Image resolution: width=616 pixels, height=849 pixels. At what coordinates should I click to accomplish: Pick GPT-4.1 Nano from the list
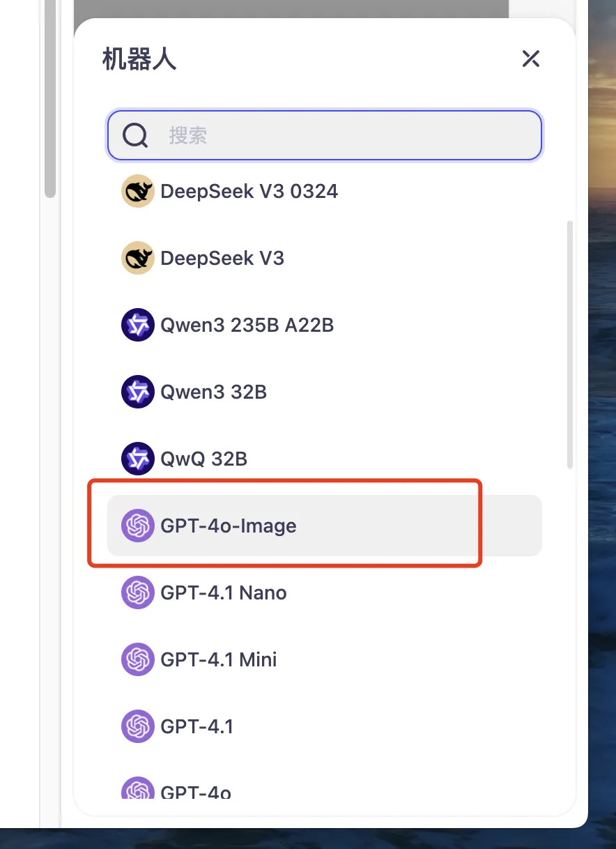pyautogui.click(x=325, y=592)
